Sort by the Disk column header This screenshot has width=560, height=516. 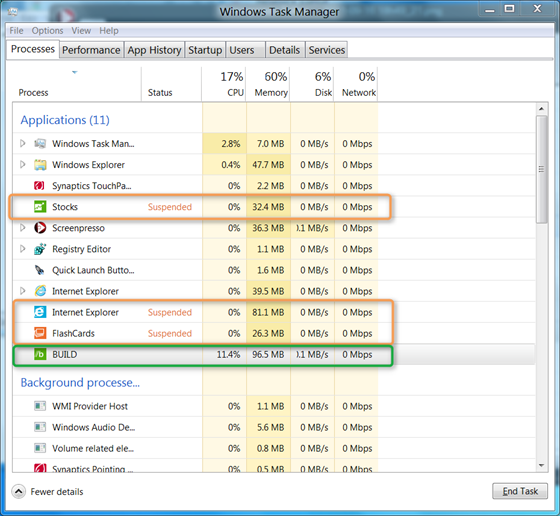coord(312,84)
